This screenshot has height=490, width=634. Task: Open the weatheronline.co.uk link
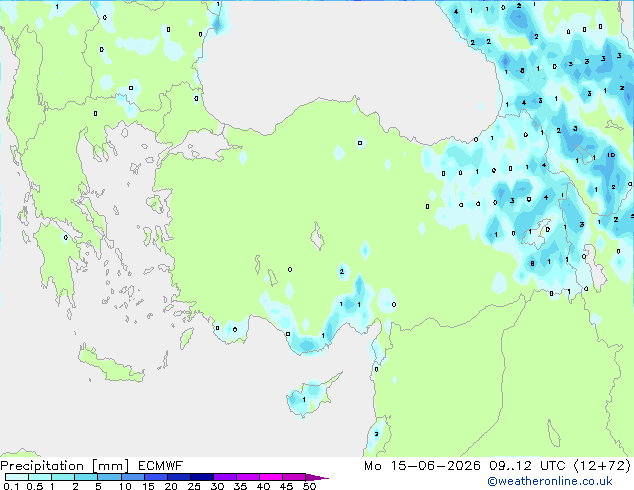click(x=550, y=481)
